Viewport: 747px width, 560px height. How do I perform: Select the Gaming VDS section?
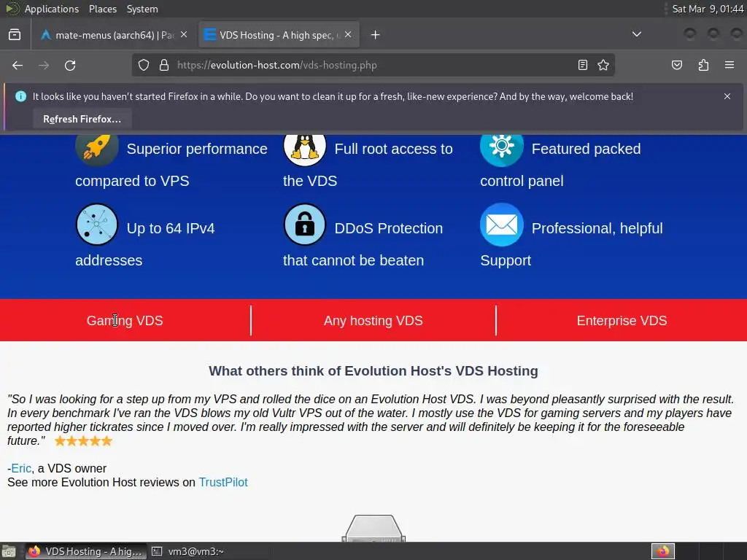pos(125,321)
